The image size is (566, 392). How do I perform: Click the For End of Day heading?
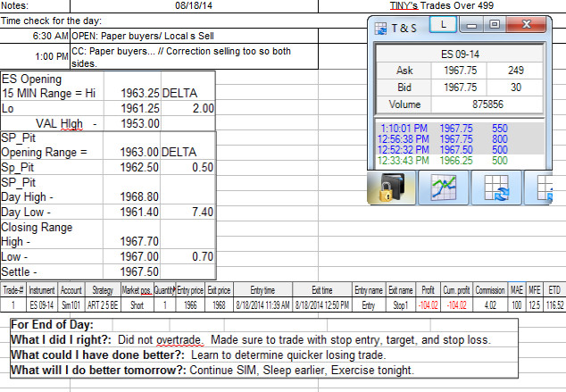[52, 324]
